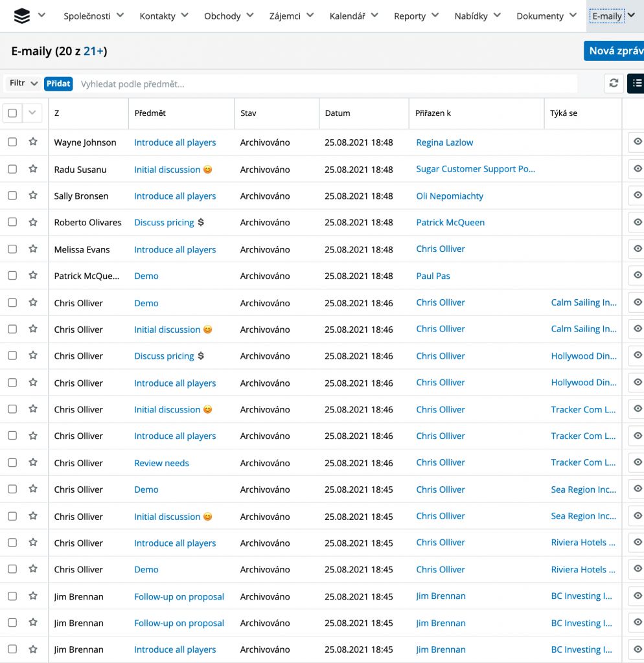Star the Roberto Olivares email
The width and height of the screenshot is (644, 663).
point(33,222)
